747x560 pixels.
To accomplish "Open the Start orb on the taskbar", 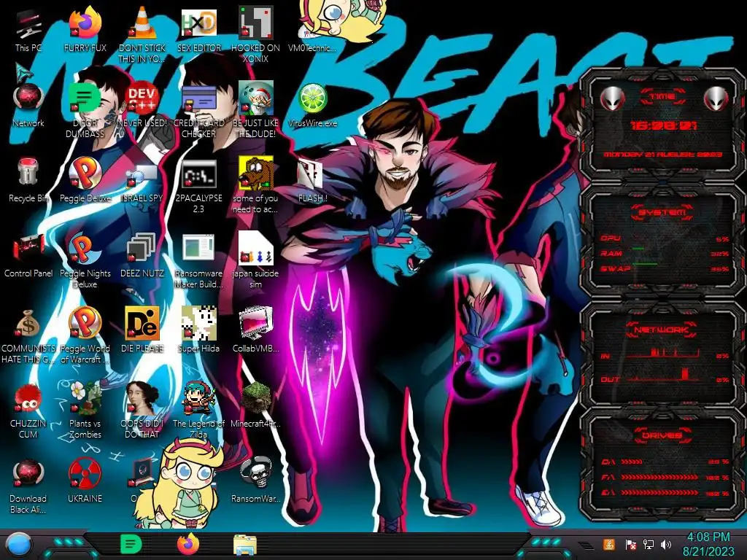I will click(x=18, y=544).
